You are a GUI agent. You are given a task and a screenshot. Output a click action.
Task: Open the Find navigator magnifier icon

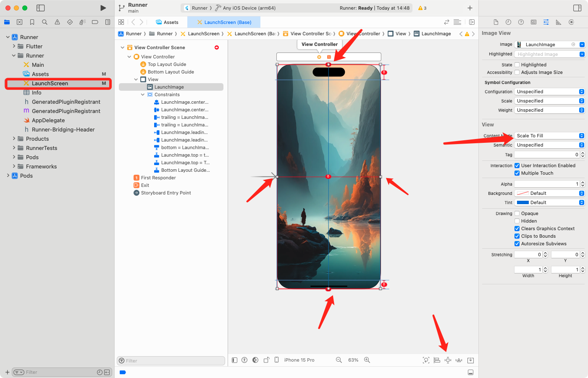[45, 22]
